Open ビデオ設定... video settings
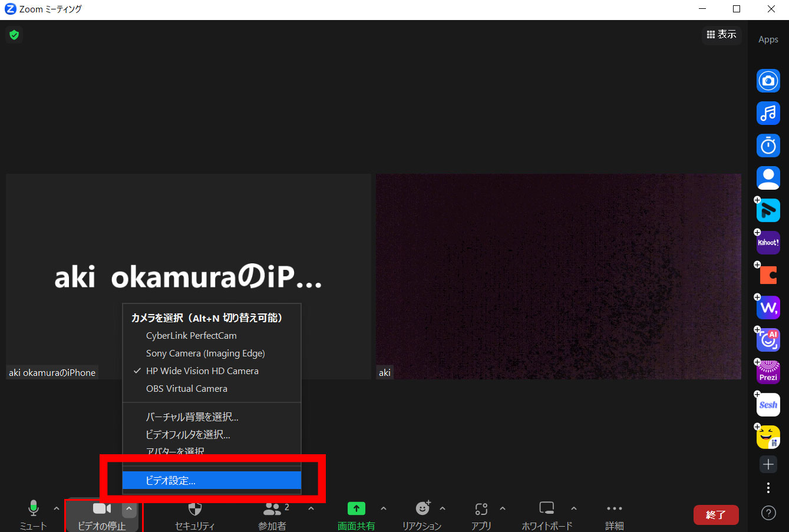 [x=212, y=481]
